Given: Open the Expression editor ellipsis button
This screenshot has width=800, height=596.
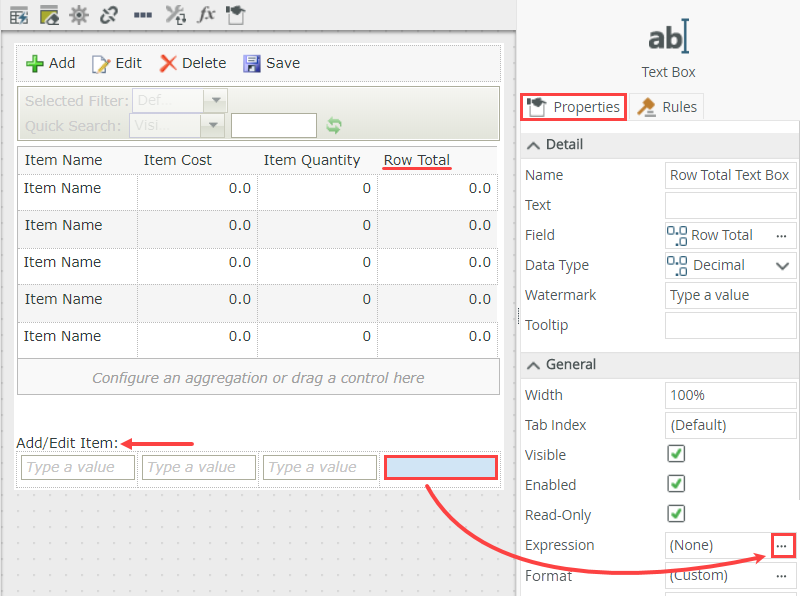Looking at the screenshot, I should [x=782, y=545].
